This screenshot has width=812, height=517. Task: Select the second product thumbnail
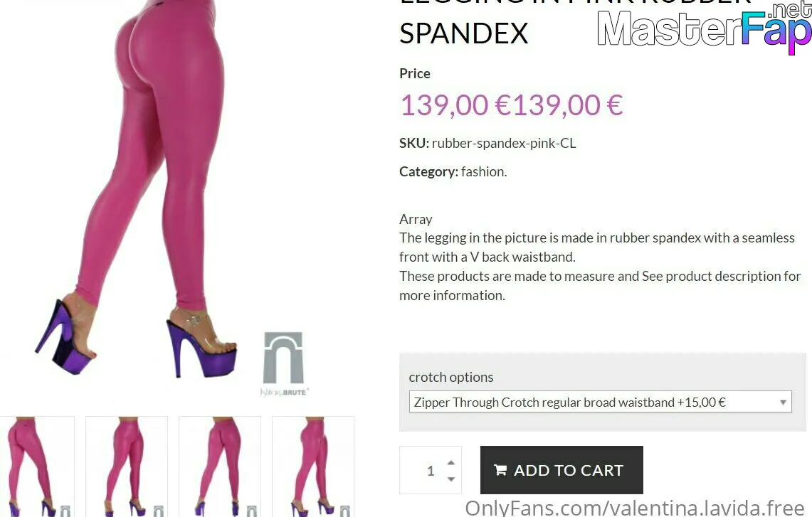coord(127,467)
